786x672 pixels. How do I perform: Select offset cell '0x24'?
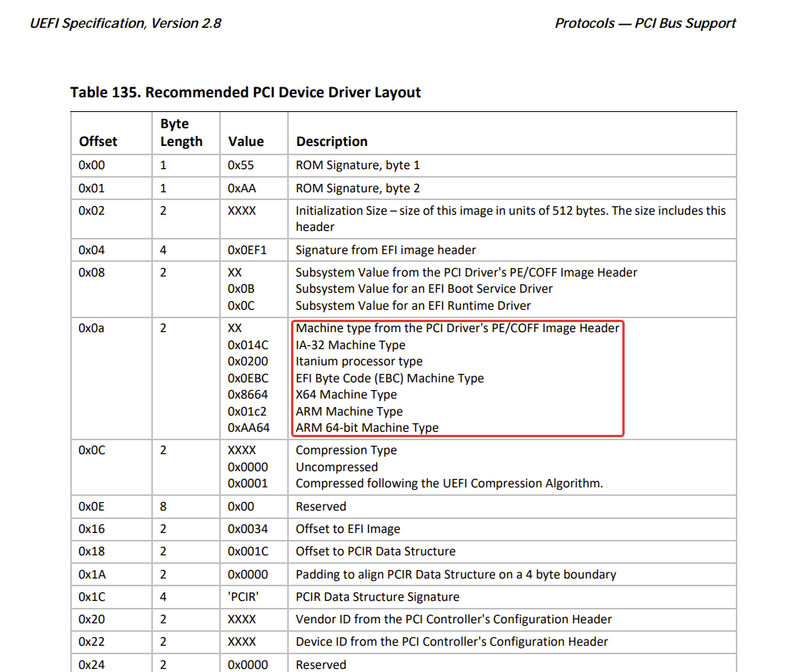(x=92, y=664)
